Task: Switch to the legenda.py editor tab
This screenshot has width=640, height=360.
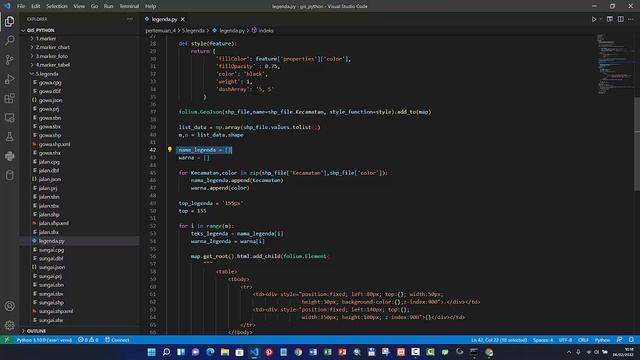Action: coord(164,19)
